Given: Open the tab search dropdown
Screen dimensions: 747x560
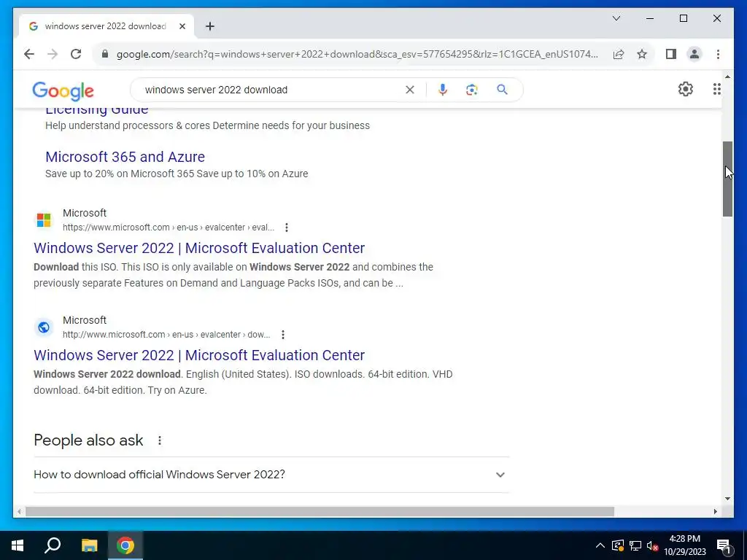Looking at the screenshot, I should click(x=616, y=18).
